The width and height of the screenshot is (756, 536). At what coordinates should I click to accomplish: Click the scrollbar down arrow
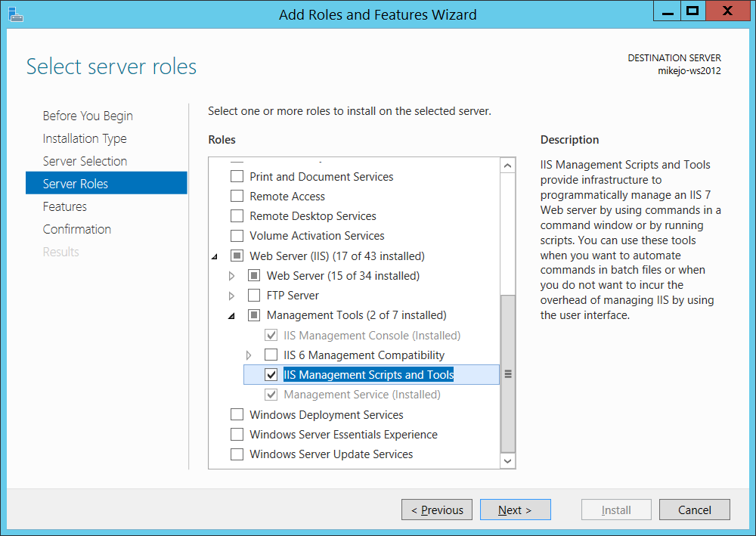click(x=507, y=460)
